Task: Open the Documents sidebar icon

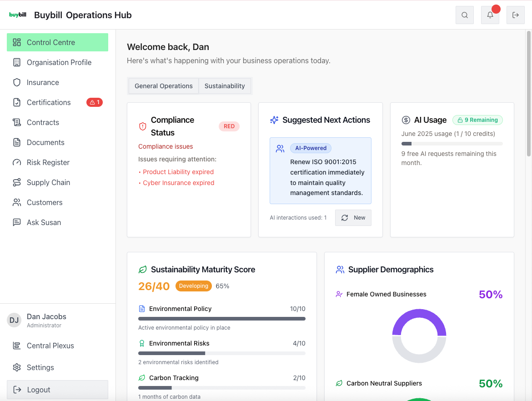Action: [17, 142]
